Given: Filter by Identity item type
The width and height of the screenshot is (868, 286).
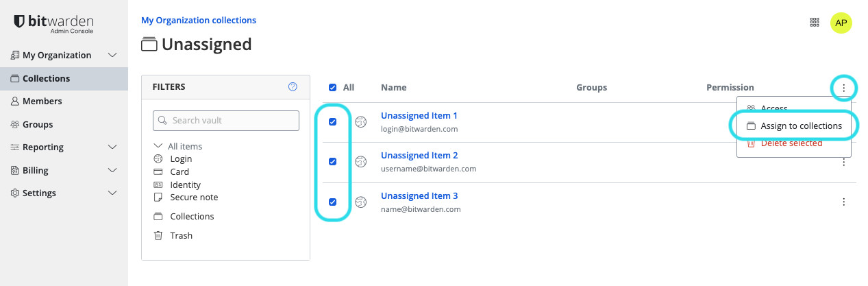Looking at the screenshot, I should pyautogui.click(x=185, y=185).
